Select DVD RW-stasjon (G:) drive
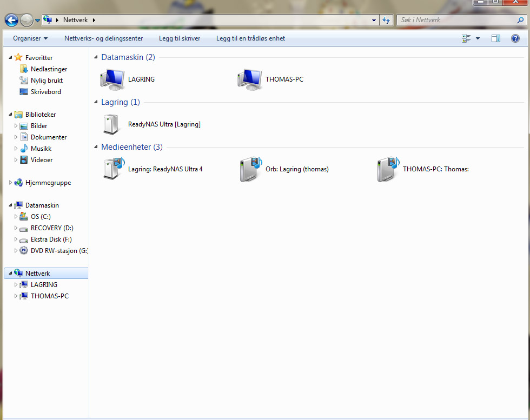This screenshot has height=420, width=530. click(x=59, y=251)
